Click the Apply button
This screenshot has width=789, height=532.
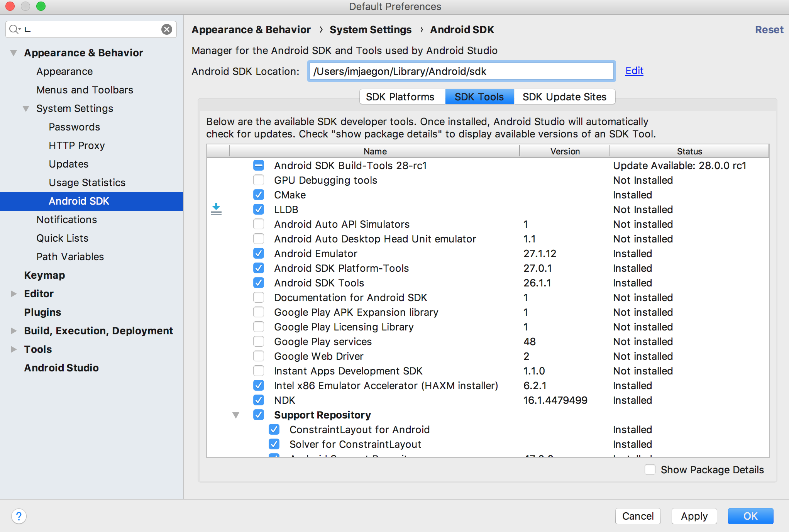pos(694,516)
